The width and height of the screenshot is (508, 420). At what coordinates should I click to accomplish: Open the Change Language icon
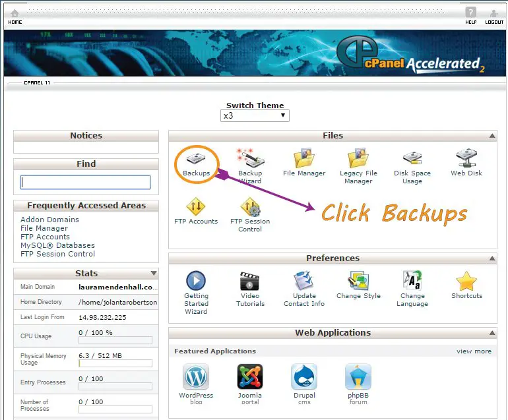tap(412, 280)
